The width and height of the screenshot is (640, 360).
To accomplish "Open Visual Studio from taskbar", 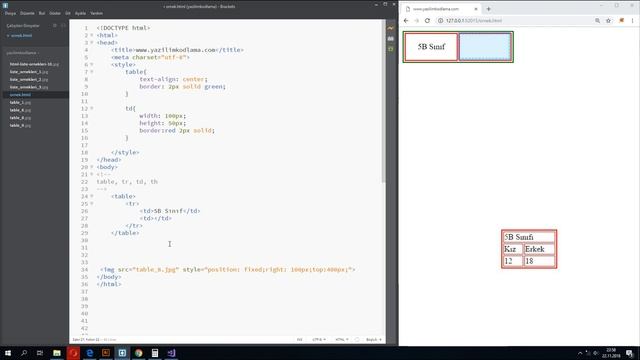I will point(171,353).
